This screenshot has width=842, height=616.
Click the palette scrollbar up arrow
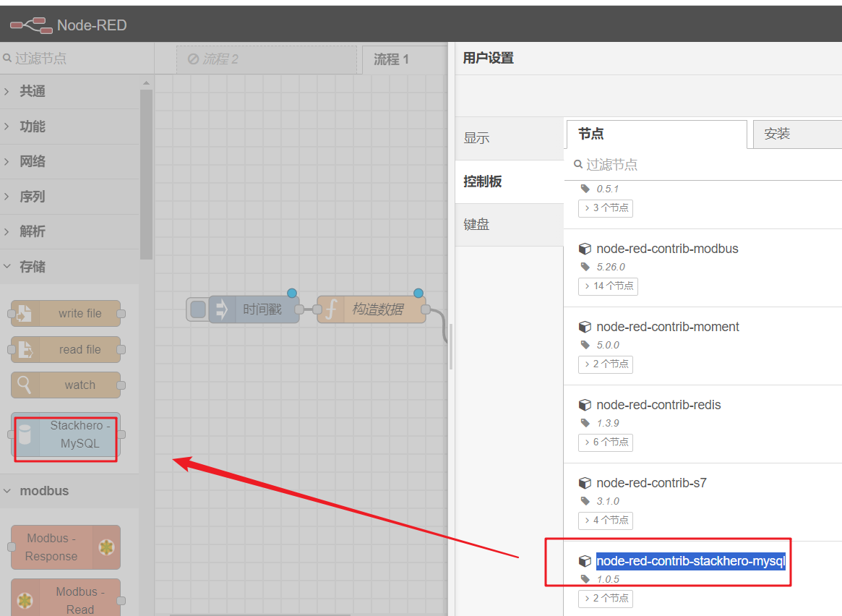point(146,82)
